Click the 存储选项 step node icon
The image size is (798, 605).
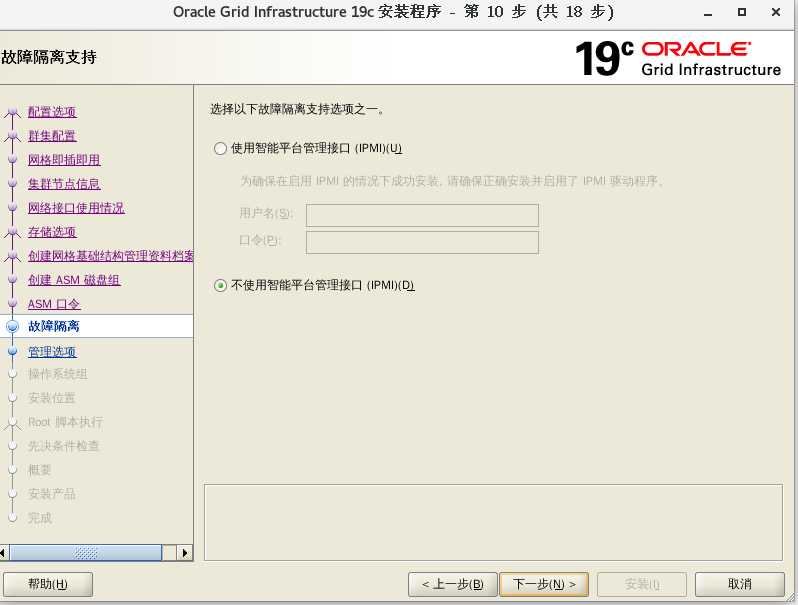tap(13, 232)
